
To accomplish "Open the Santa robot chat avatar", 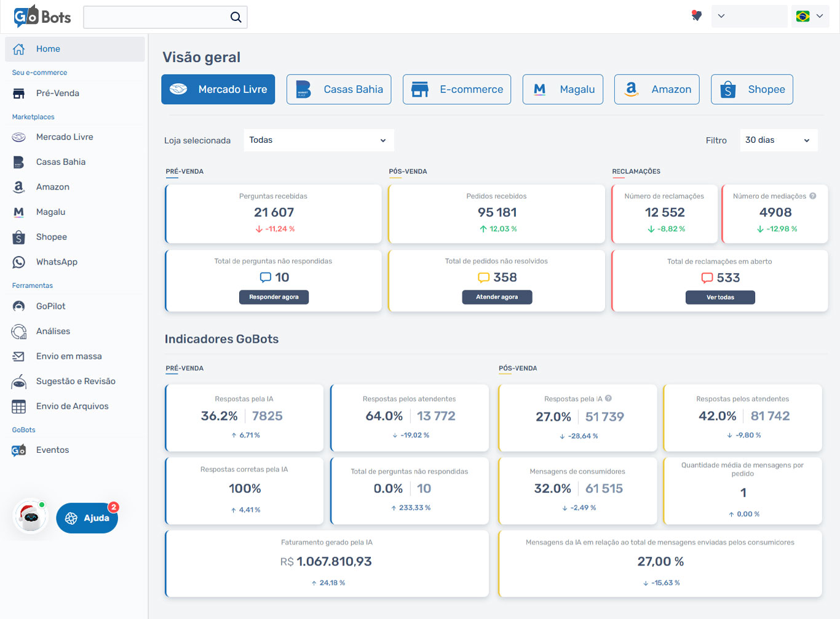I will point(30,517).
